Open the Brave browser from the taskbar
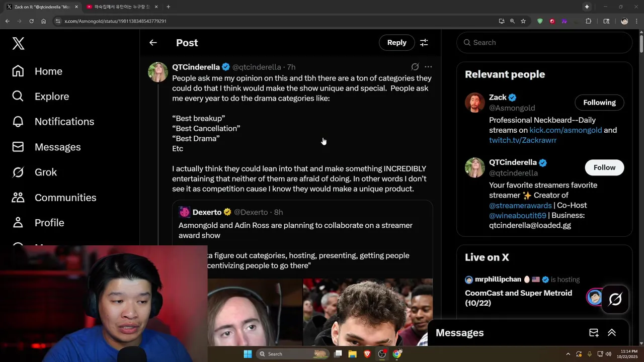This screenshot has height=362, width=644. click(x=367, y=354)
